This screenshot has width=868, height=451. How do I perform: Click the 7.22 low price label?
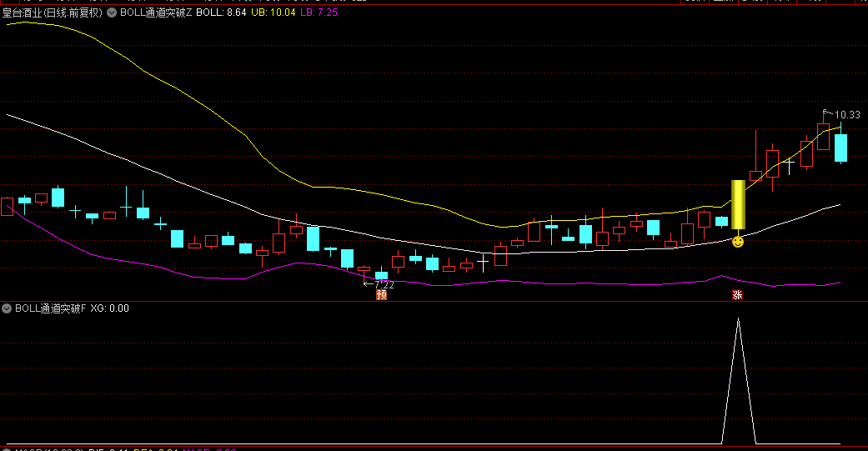click(384, 285)
